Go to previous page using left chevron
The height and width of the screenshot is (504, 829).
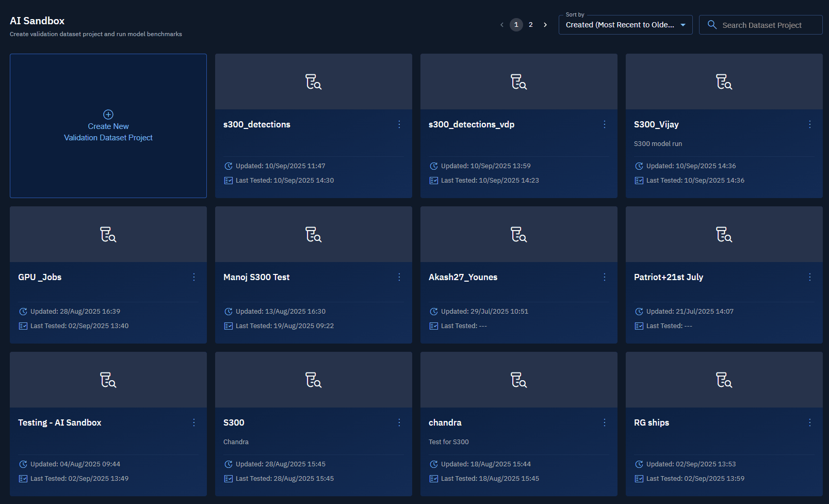(x=502, y=25)
